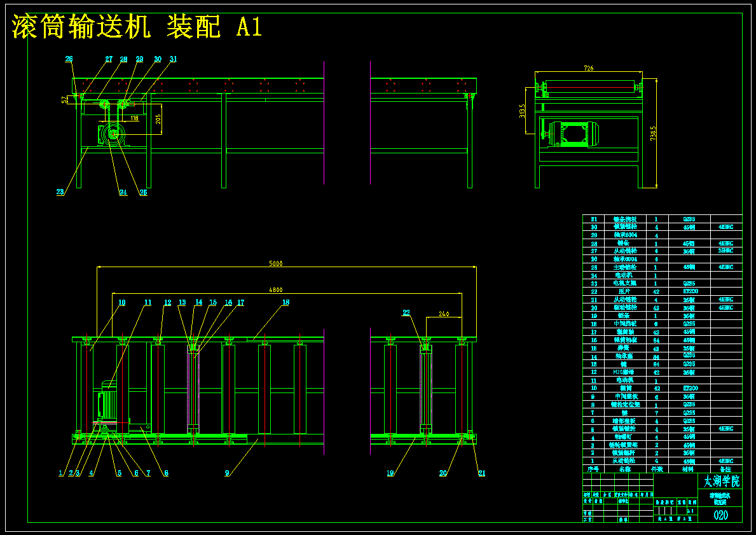The height and width of the screenshot is (535, 756).
Task: Click callout number 31 in elevation view
Action: point(173,59)
